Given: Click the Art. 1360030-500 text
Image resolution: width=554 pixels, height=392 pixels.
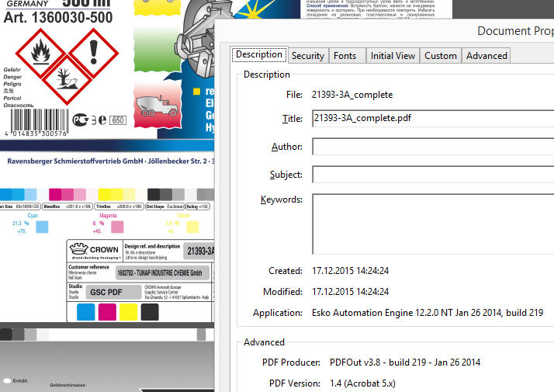Looking at the screenshot, I should click(58, 17).
